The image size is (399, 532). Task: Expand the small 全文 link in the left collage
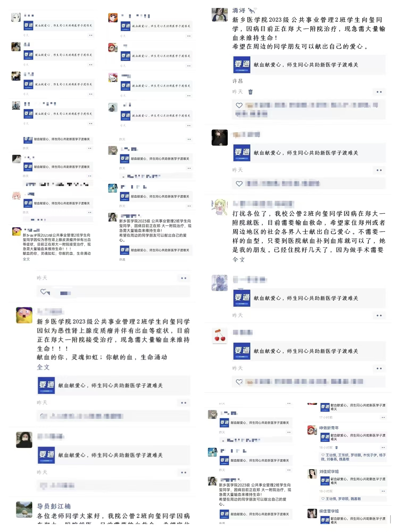(26, 259)
